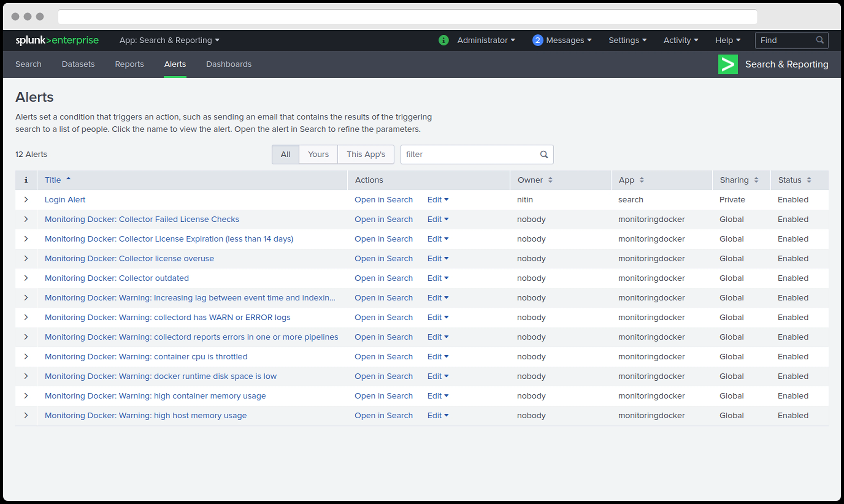Click the magnifier icon in Find box
This screenshot has height=504, width=844.
819,40
